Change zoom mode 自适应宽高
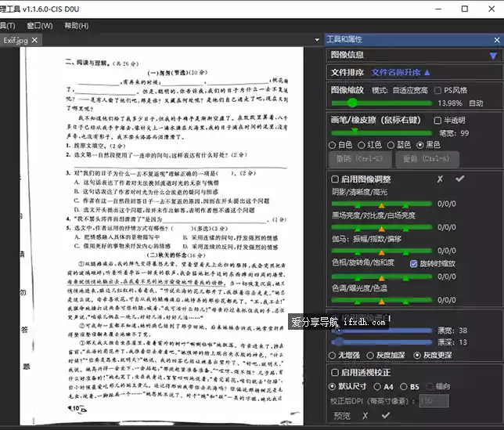This screenshot has height=430, width=504. 410,90
